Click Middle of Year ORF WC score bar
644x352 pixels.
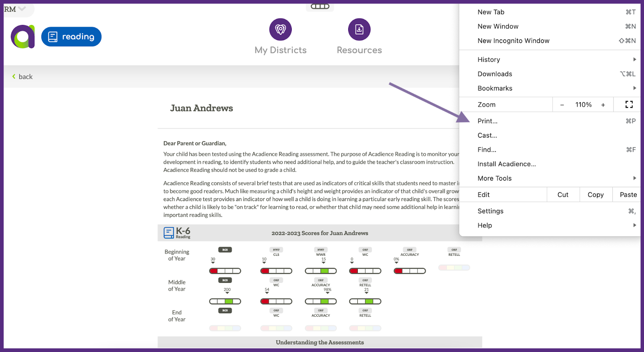pos(276,301)
